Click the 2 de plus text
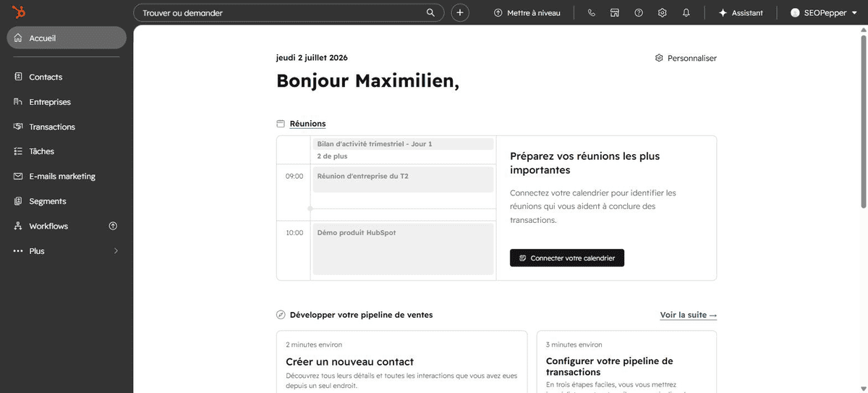 pos(332,156)
